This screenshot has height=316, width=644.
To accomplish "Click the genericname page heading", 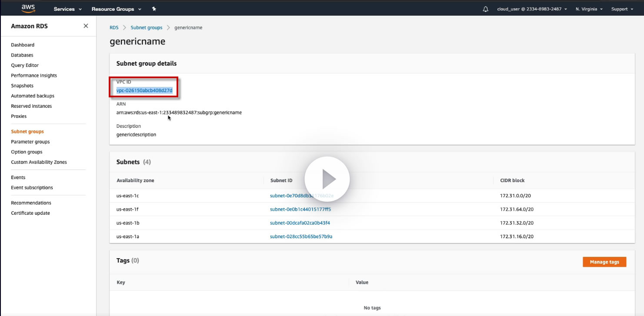I will [x=137, y=42].
